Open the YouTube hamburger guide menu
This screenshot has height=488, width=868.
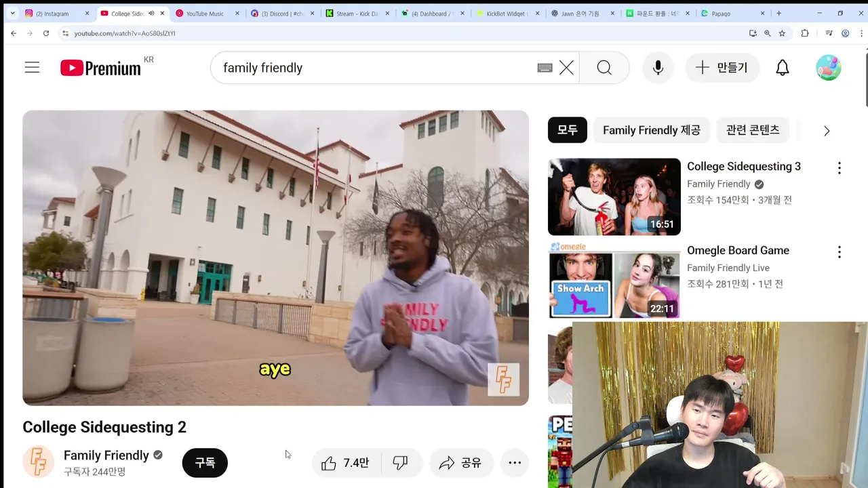click(x=32, y=68)
